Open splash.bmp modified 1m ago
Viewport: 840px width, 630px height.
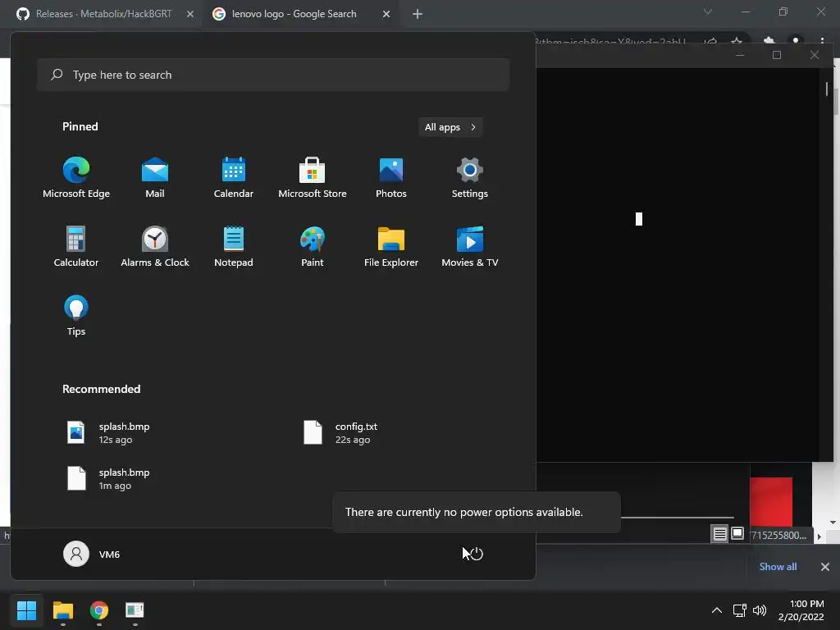109,478
